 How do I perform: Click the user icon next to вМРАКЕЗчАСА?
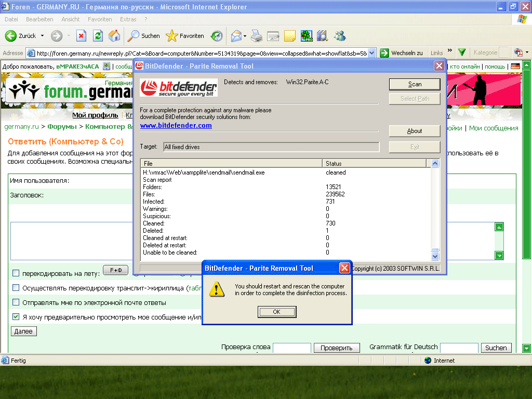pyautogui.click(x=107, y=66)
